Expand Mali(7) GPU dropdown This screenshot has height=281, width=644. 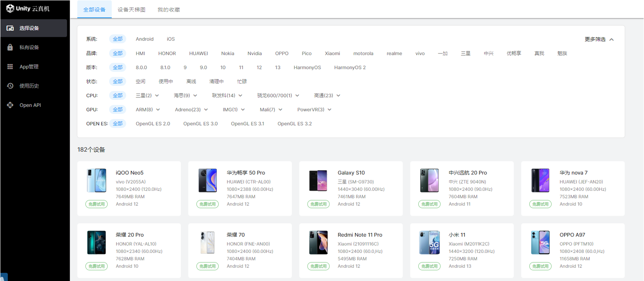point(271,110)
